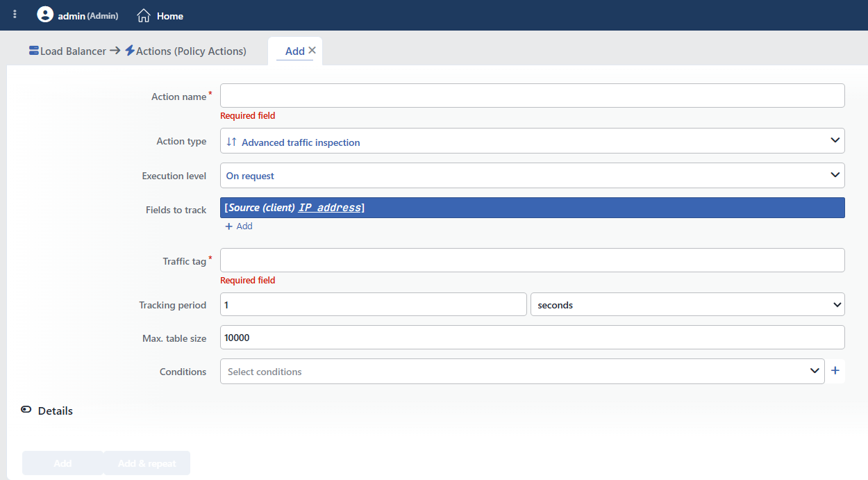
Task: Click the Action name input field
Action: pos(533,96)
